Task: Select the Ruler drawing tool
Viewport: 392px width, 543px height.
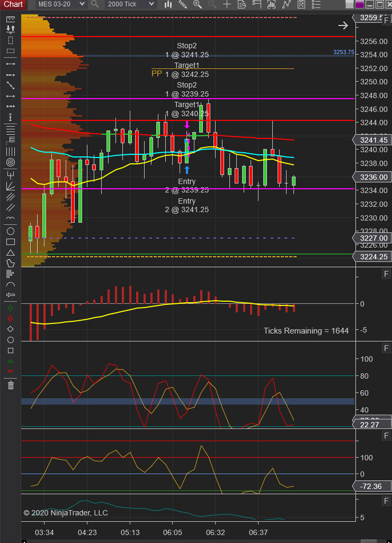Action: coord(11,19)
